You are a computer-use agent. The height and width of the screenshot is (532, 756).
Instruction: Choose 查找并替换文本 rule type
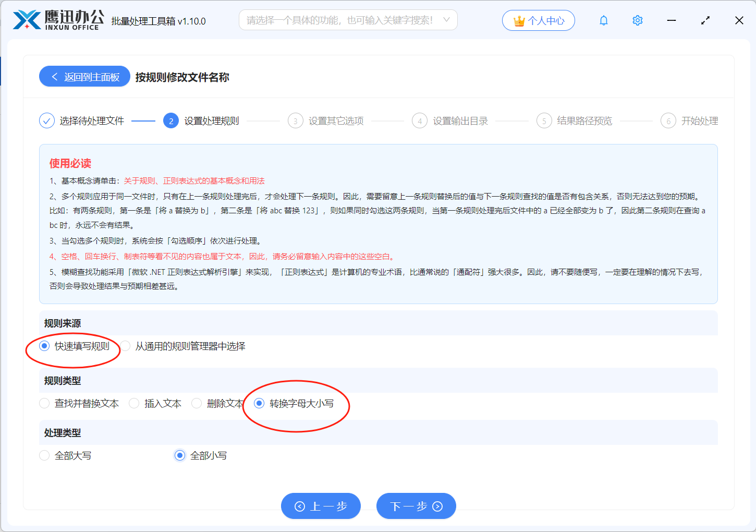point(44,404)
